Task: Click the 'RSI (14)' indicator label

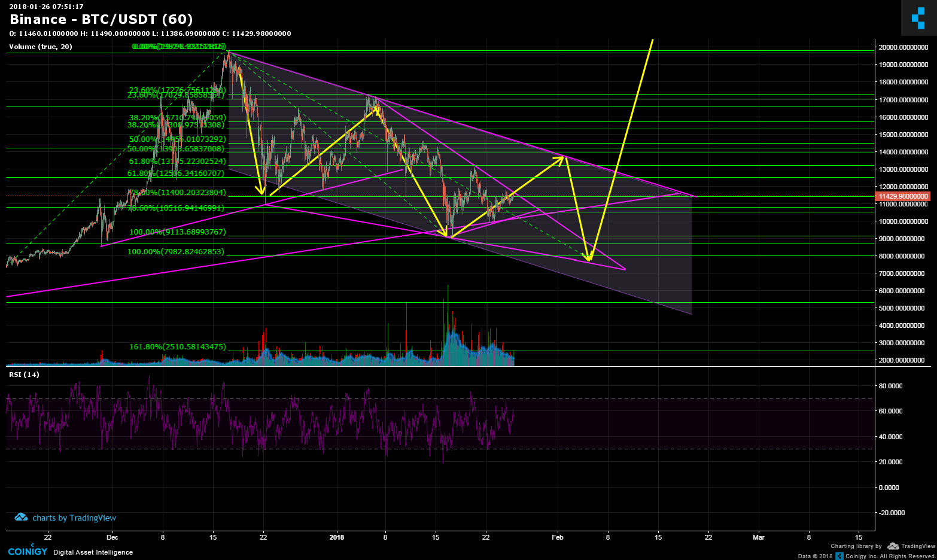Action: tap(23, 375)
